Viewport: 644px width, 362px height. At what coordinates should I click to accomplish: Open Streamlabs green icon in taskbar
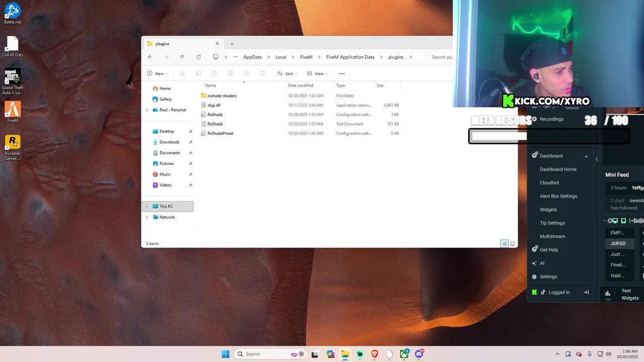click(x=360, y=354)
